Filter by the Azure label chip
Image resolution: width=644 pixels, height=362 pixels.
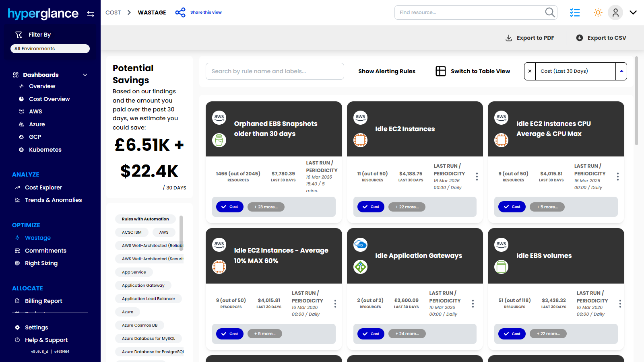coord(128,312)
